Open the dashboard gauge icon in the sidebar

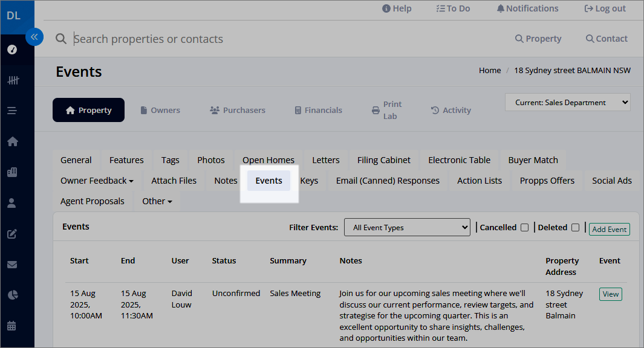12,50
